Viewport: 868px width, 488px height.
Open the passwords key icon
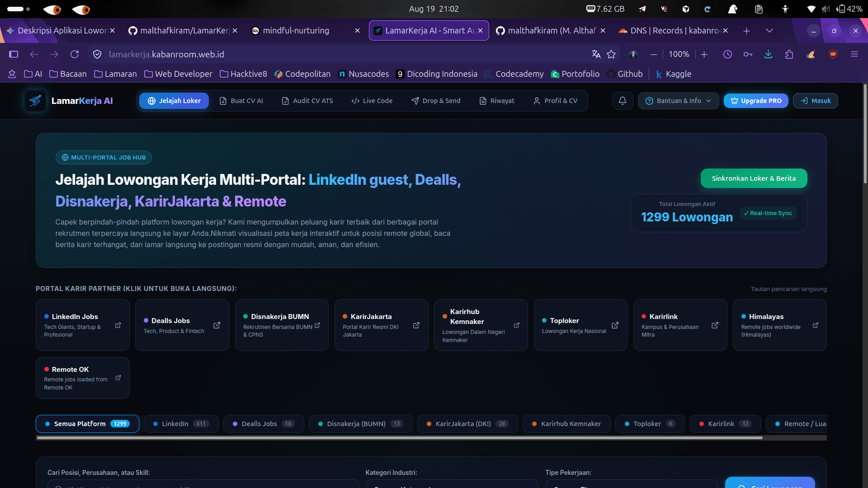pos(748,54)
